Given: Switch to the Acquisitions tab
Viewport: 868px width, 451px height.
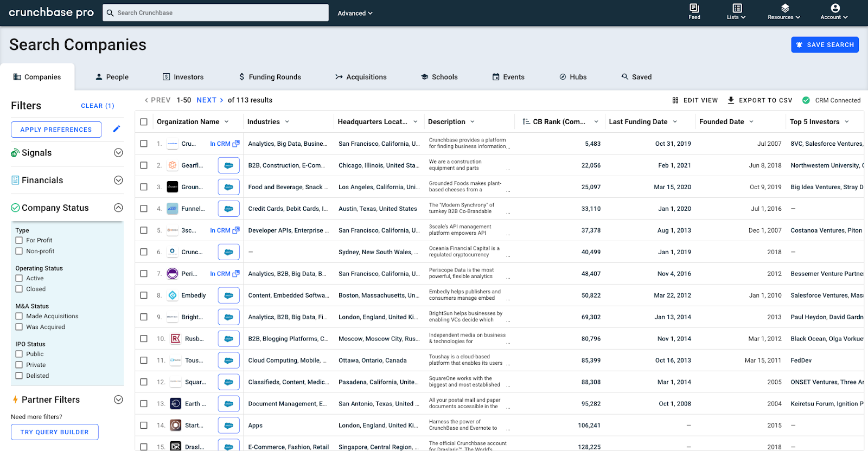Looking at the screenshot, I should [361, 77].
